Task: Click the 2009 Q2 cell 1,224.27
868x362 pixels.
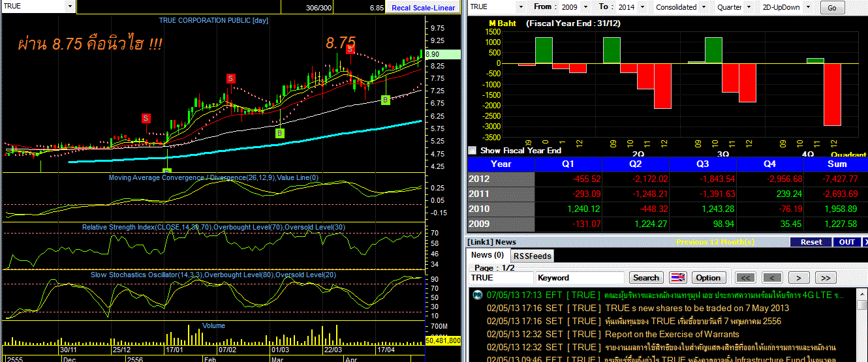Action: 636,224
